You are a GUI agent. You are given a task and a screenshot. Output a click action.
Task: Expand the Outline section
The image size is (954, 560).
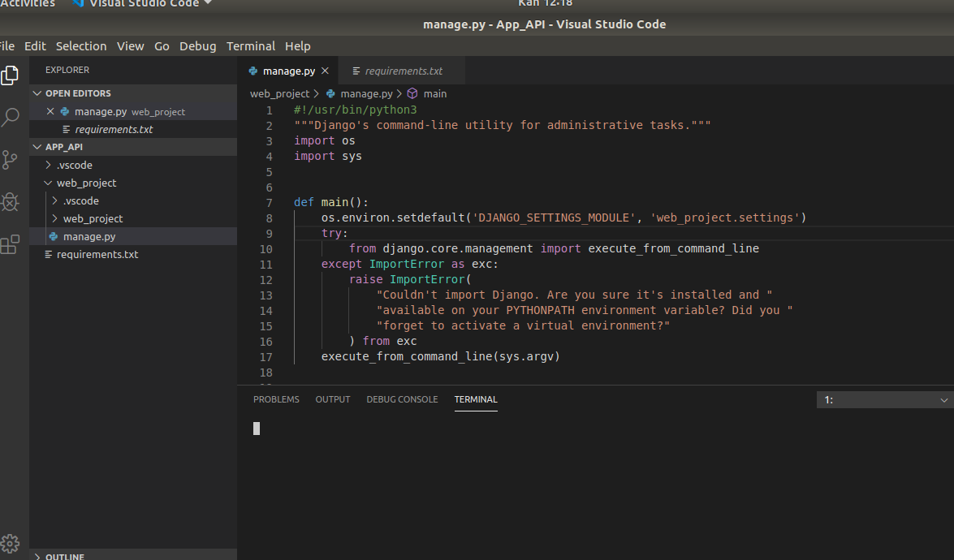(37, 557)
